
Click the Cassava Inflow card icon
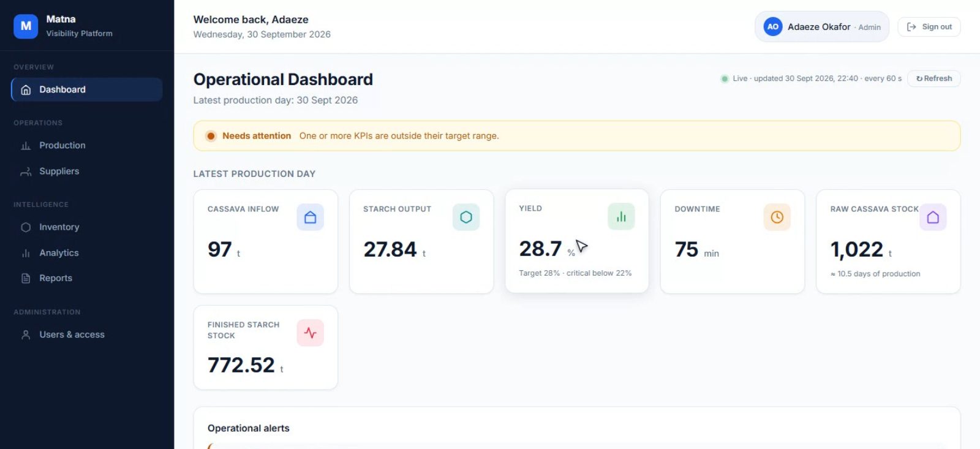(x=311, y=217)
